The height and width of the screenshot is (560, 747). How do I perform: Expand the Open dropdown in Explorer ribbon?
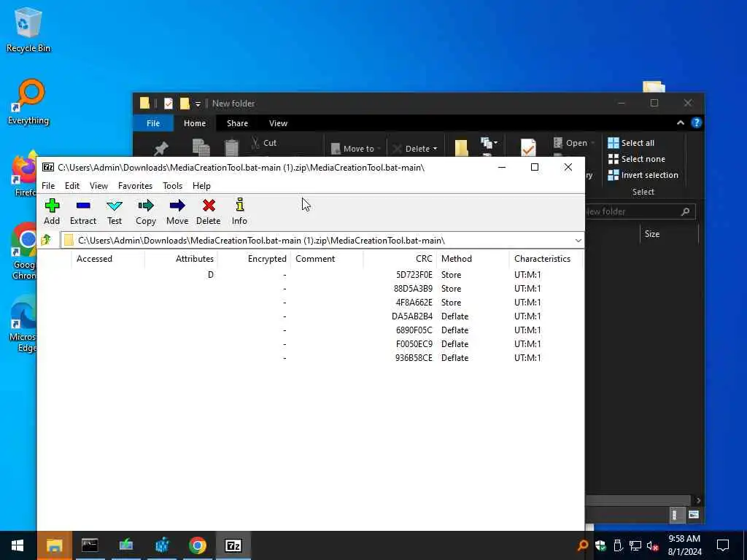click(592, 143)
